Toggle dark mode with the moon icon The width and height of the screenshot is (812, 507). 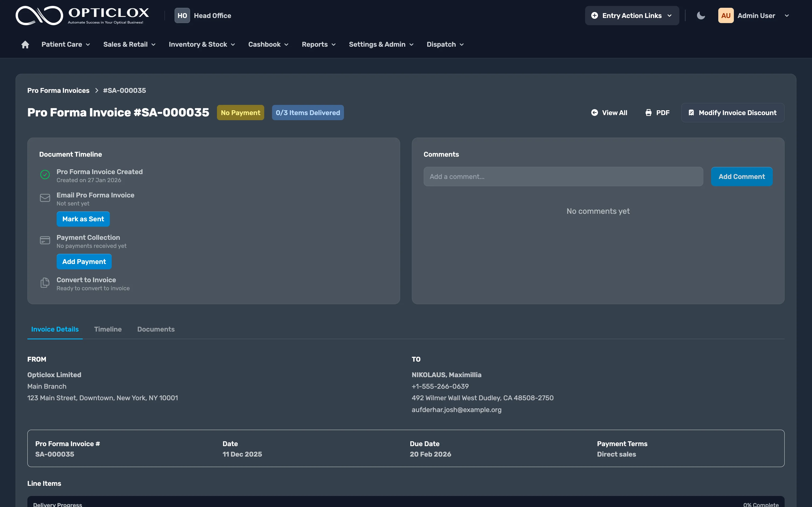(701, 16)
